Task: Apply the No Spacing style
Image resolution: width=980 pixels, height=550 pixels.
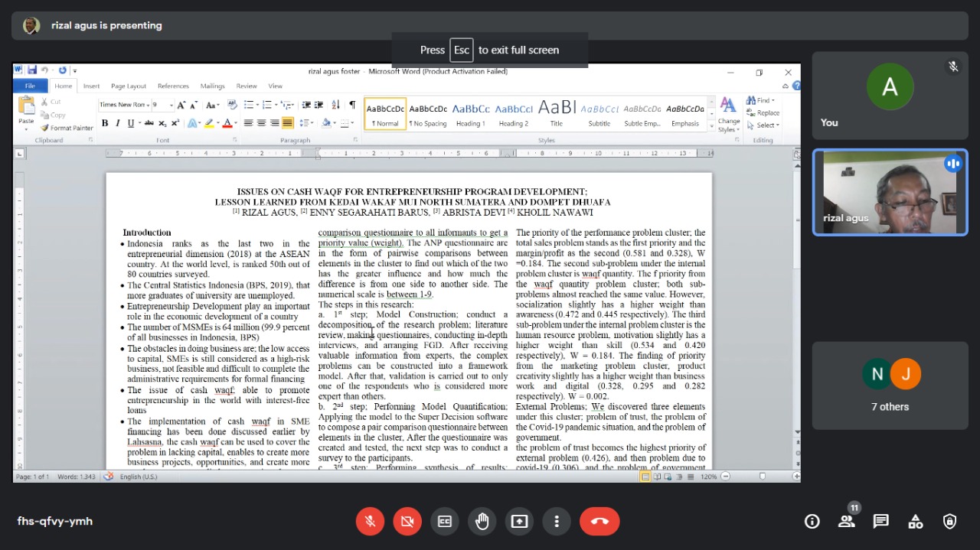Action: point(428,114)
